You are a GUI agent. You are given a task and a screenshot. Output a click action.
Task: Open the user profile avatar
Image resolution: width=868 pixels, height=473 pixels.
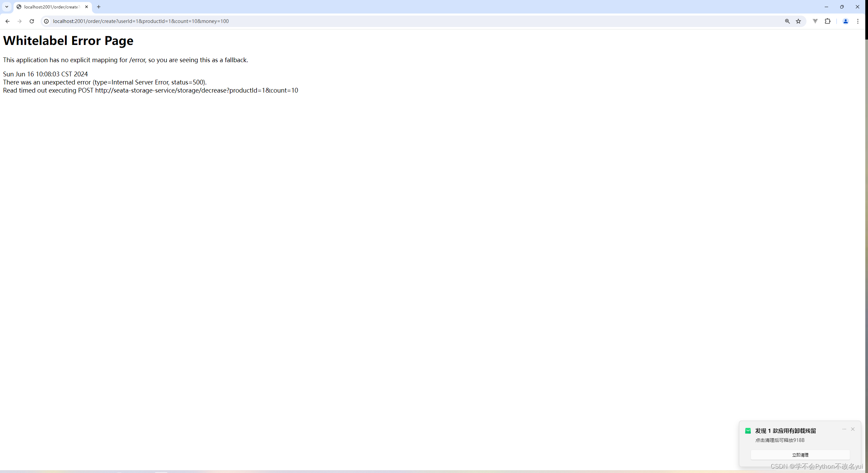(x=845, y=21)
